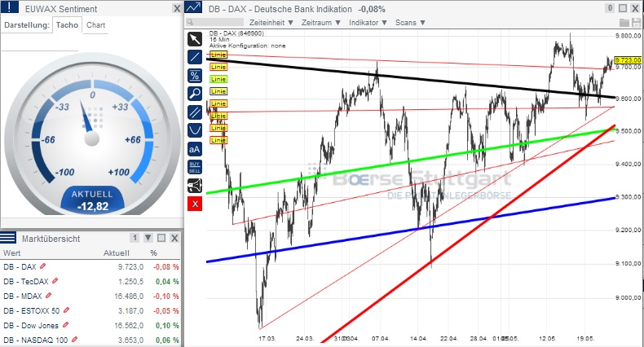Screen dimensions: 644x347
Task: Close the EUWAX Sentiment panel
Action: [x=177, y=8]
